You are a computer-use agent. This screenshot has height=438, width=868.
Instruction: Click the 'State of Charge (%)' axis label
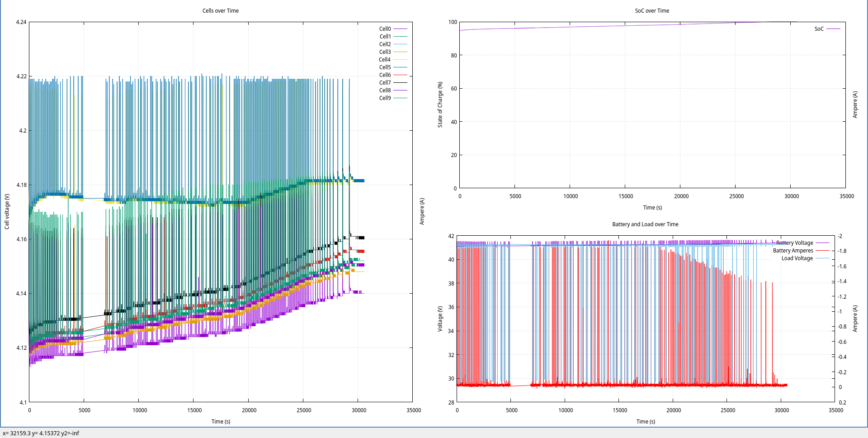coord(440,105)
